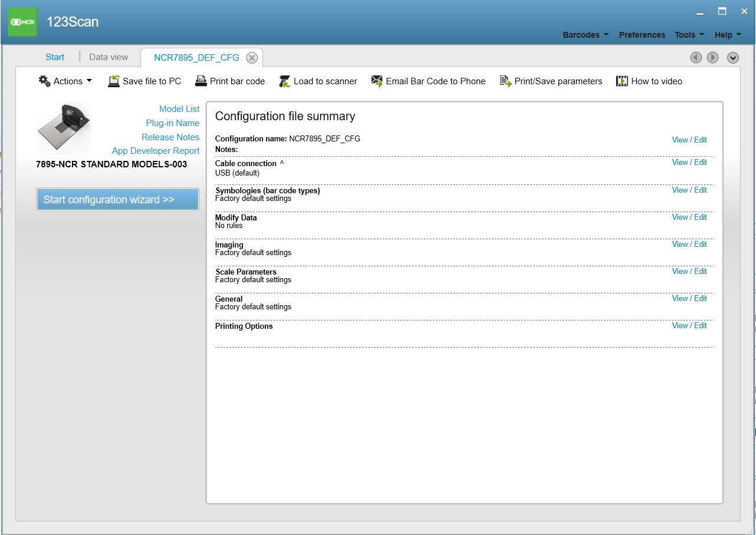The image size is (756, 535).
Task: Click the Save file to PC icon
Action: (114, 81)
